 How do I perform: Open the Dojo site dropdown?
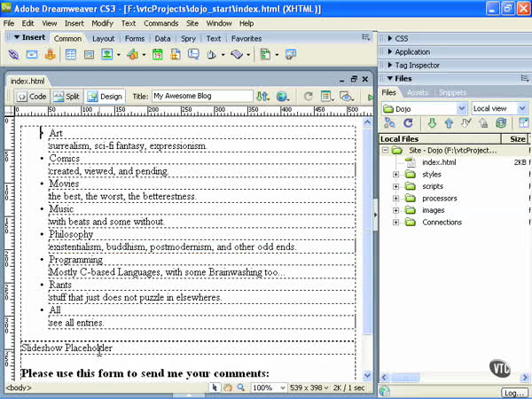(424, 108)
